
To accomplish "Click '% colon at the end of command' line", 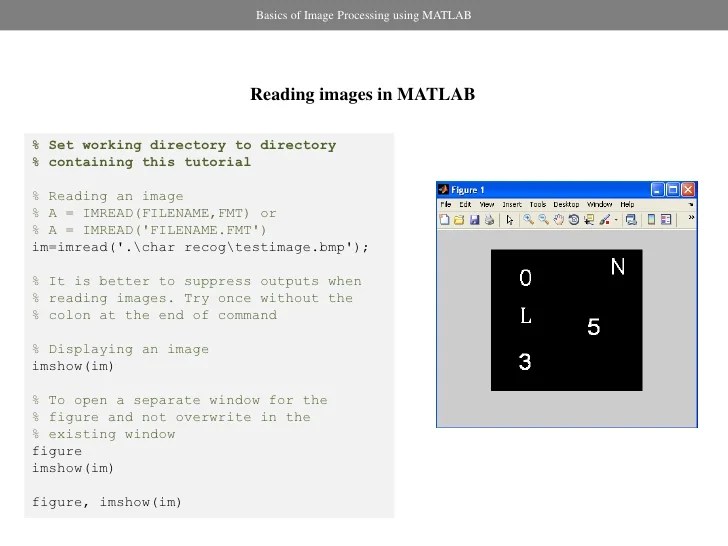I will click(155, 315).
